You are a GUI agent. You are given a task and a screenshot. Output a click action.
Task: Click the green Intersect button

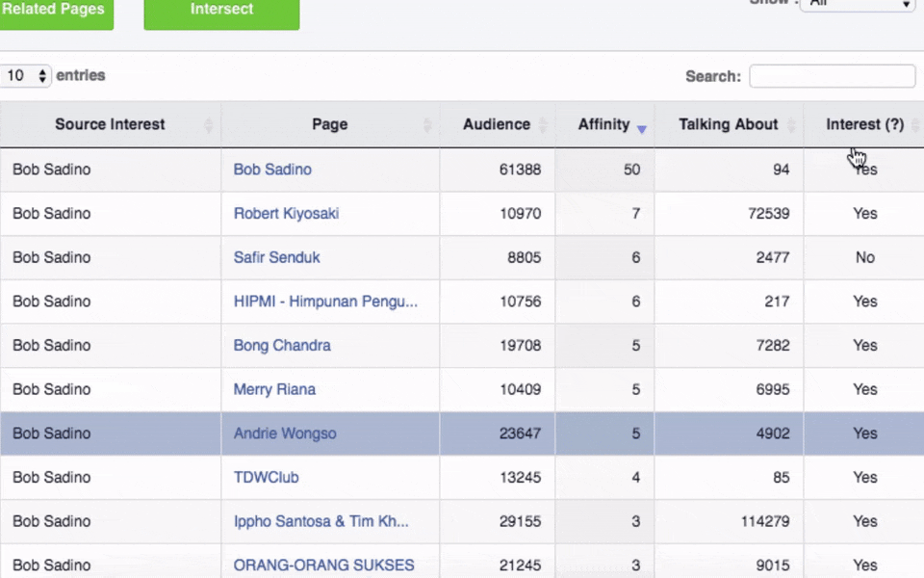[221, 12]
